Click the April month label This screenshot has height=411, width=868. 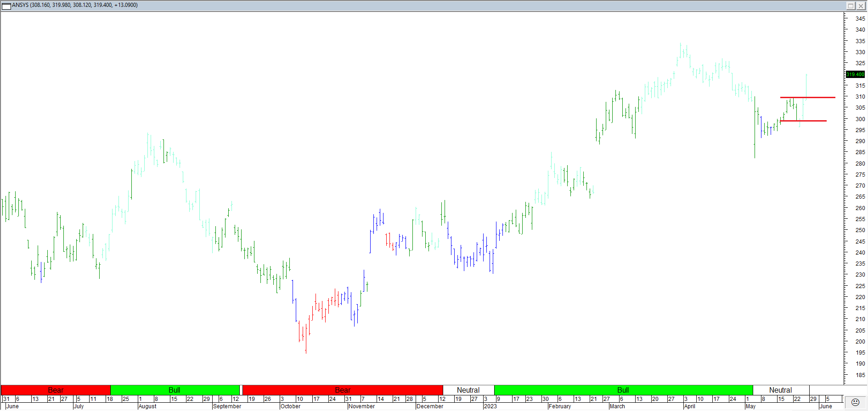coord(689,406)
